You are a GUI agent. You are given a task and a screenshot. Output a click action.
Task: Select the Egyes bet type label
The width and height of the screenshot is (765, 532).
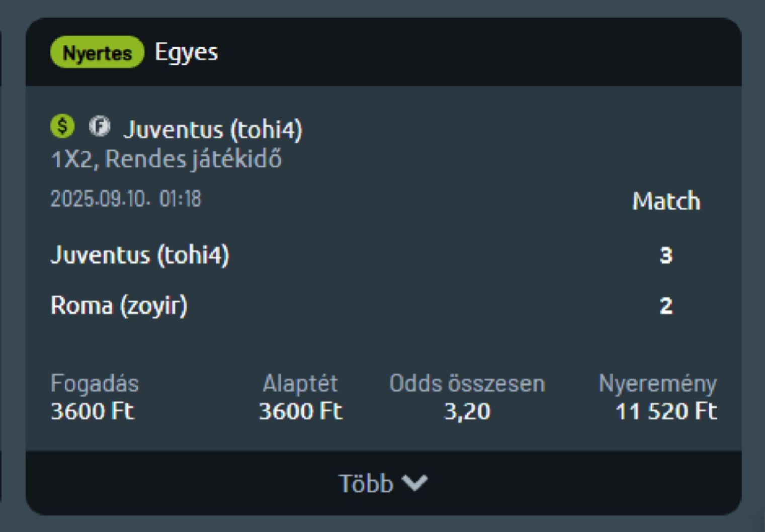(186, 52)
